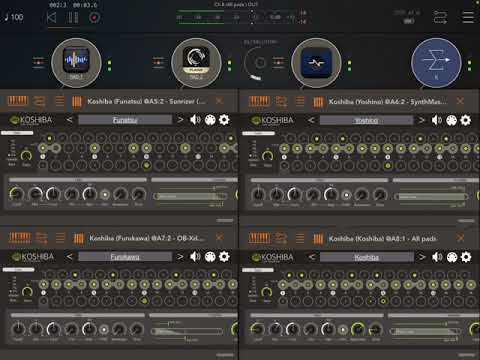
Task: Show keyboard for the Koshiba All pads window
Action: [x=259, y=238]
